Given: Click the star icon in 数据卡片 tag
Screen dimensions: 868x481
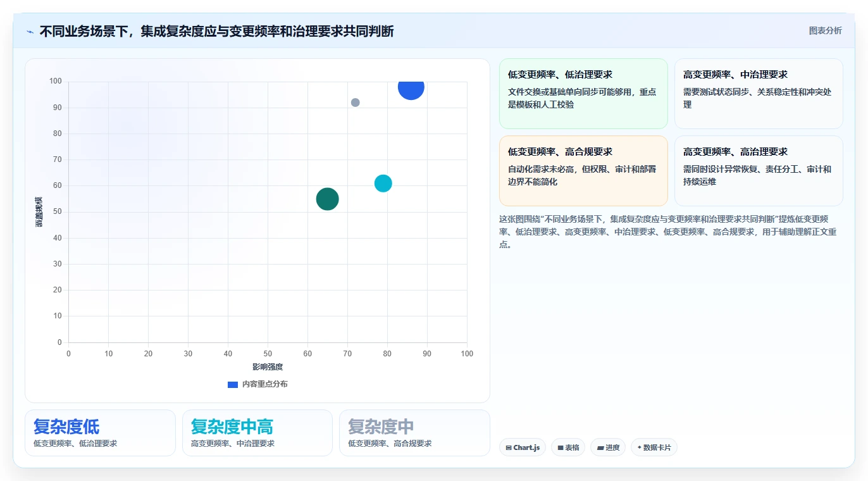Looking at the screenshot, I should (640, 447).
